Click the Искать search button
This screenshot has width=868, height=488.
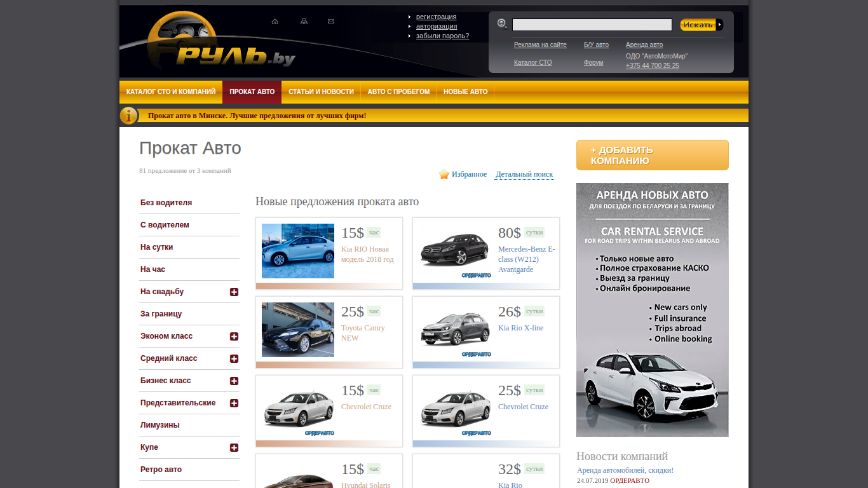point(702,25)
